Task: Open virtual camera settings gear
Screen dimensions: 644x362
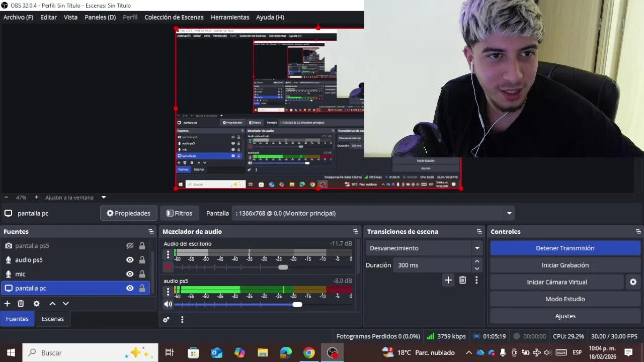Action: [633, 282]
